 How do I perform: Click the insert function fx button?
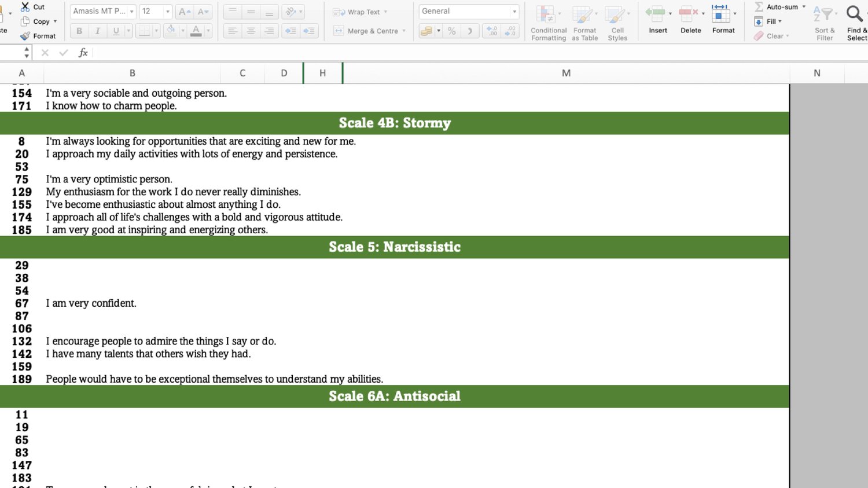point(83,53)
